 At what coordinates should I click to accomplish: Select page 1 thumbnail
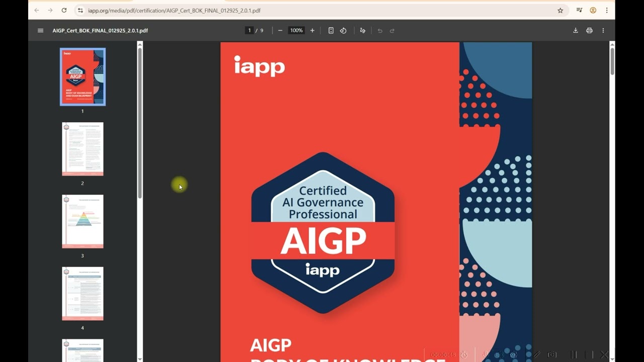[83, 77]
